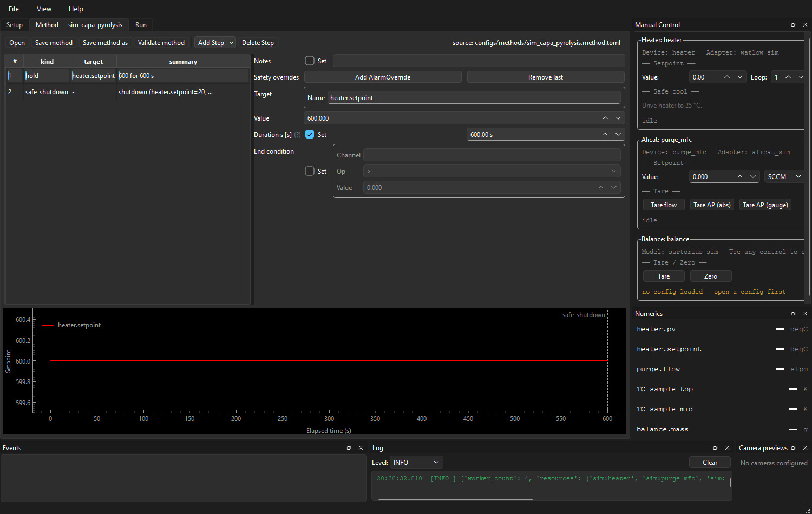Increase step Value with up arrow
This screenshot has width=812, height=514.
605,118
